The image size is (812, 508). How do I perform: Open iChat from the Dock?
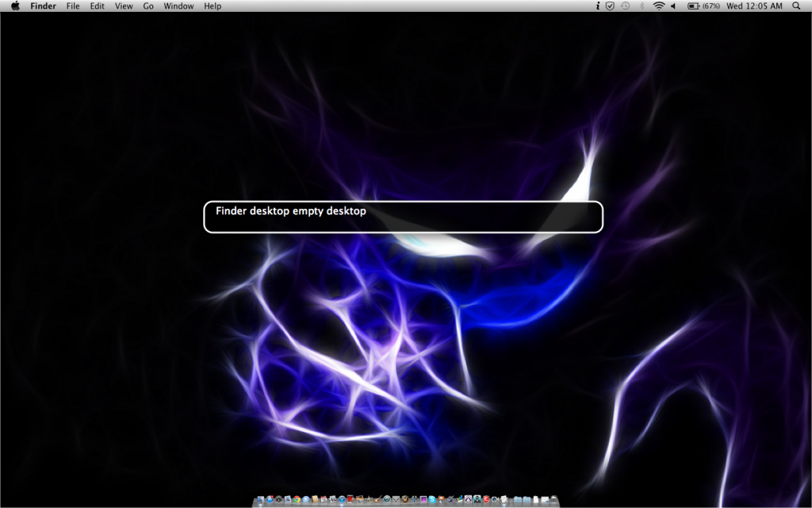[305, 500]
